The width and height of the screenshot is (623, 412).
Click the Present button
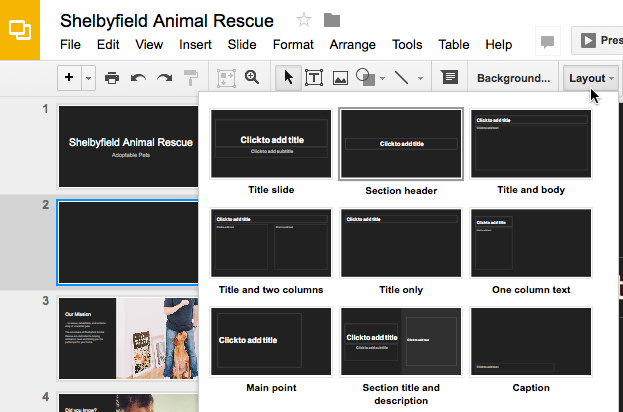pos(597,40)
